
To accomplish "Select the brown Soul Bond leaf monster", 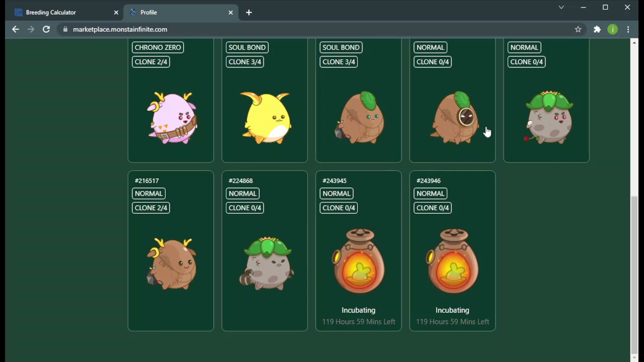I will [x=359, y=117].
